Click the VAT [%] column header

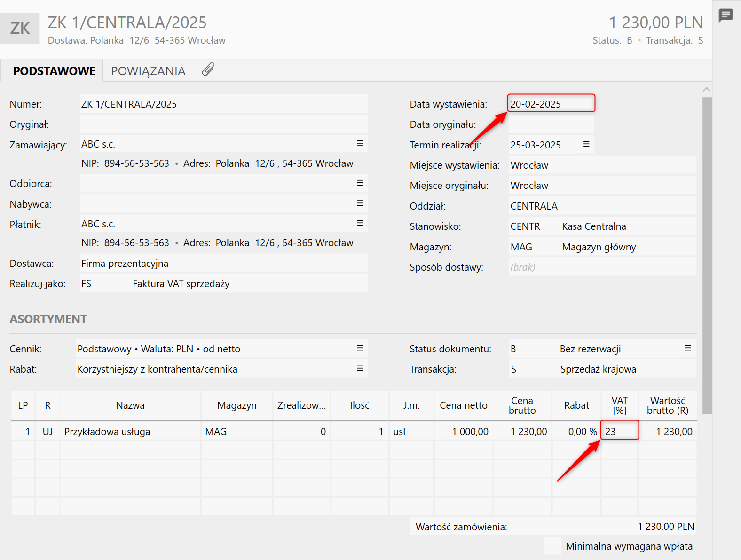click(x=620, y=405)
